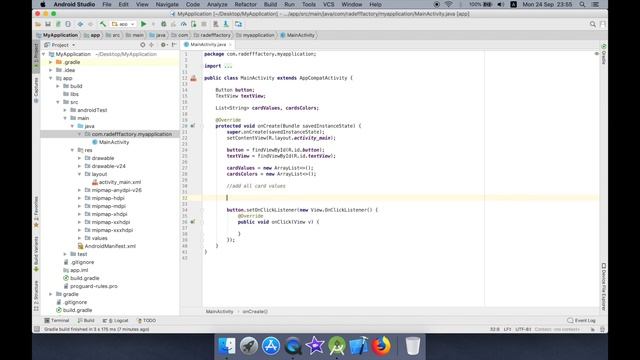This screenshot has height=360, width=640.
Task: Expand the import statements fold in the editor
Action: pyautogui.click(x=228, y=66)
